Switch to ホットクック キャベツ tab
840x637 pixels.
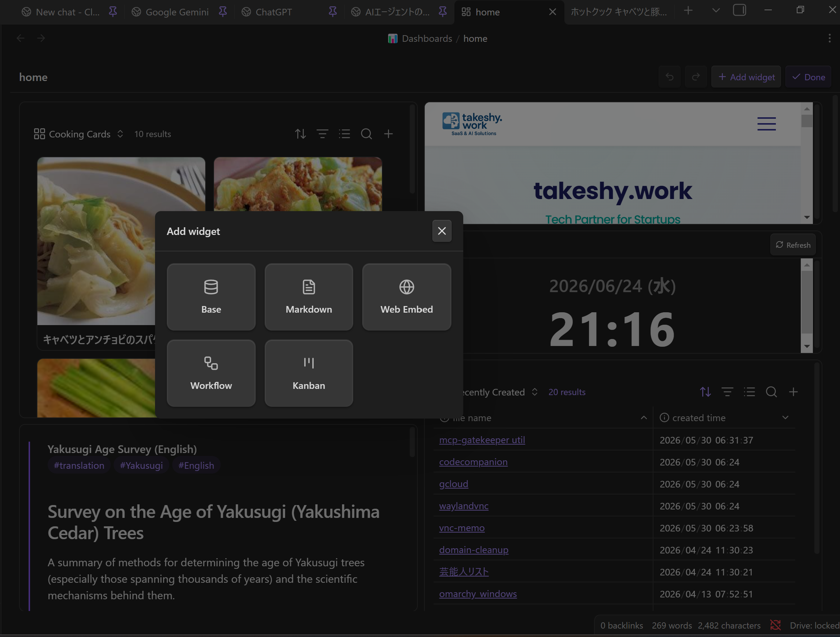coord(619,12)
